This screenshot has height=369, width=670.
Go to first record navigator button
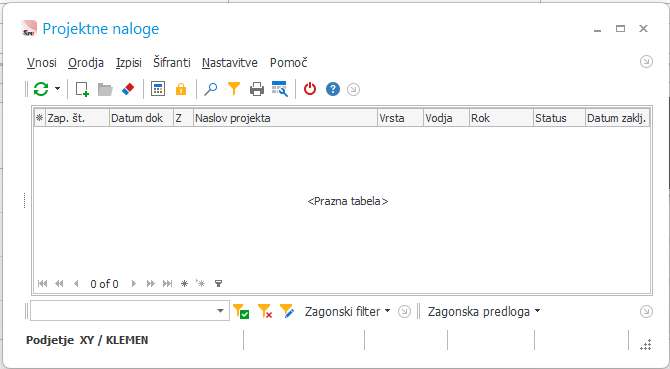click(42, 284)
